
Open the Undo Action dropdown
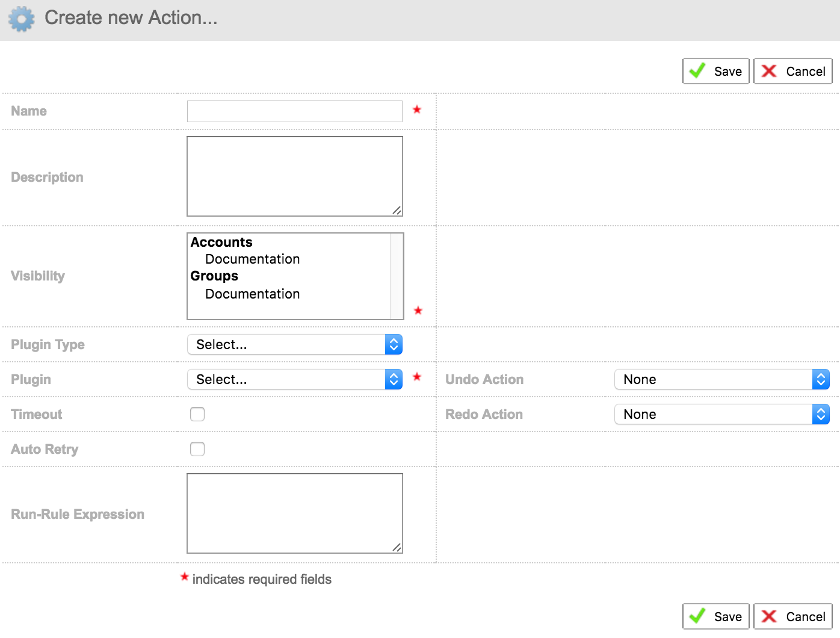[721, 379]
